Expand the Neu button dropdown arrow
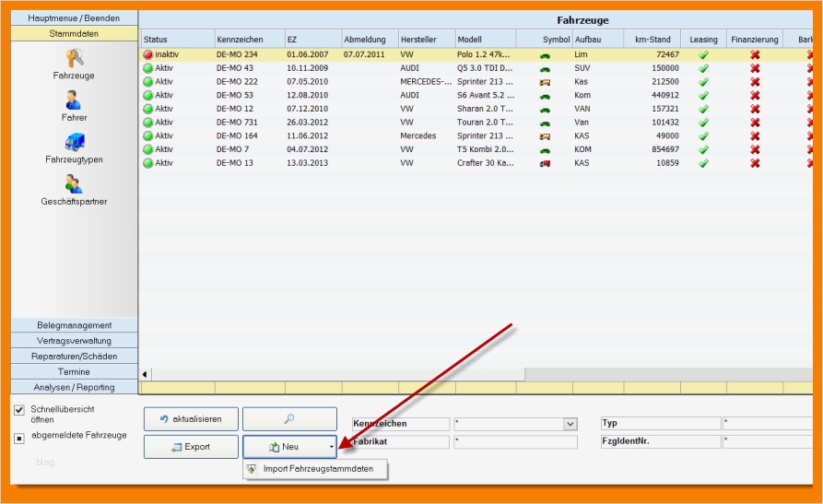 pyautogui.click(x=331, y=447)
